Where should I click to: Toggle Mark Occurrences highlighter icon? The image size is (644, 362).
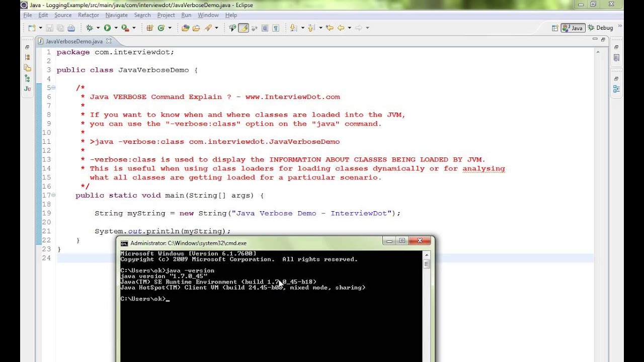pos(244,28)
